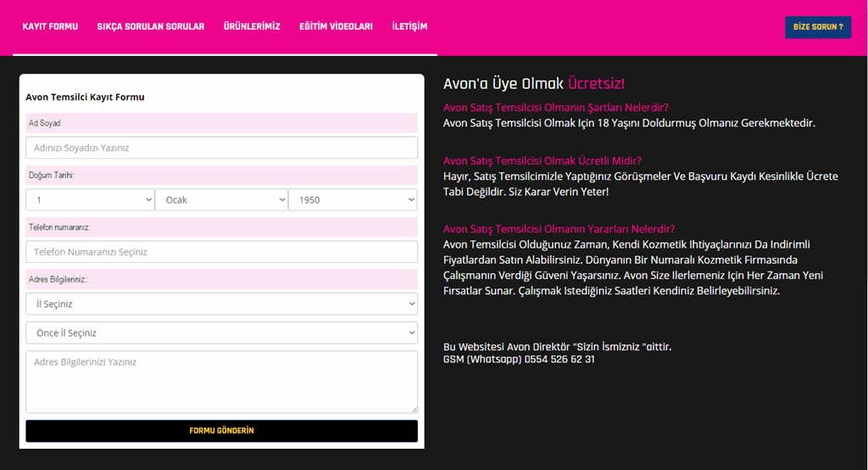
Task: Go to SIKÇA SORULAN SORULAR page
Action: click(x=151, y=26)
